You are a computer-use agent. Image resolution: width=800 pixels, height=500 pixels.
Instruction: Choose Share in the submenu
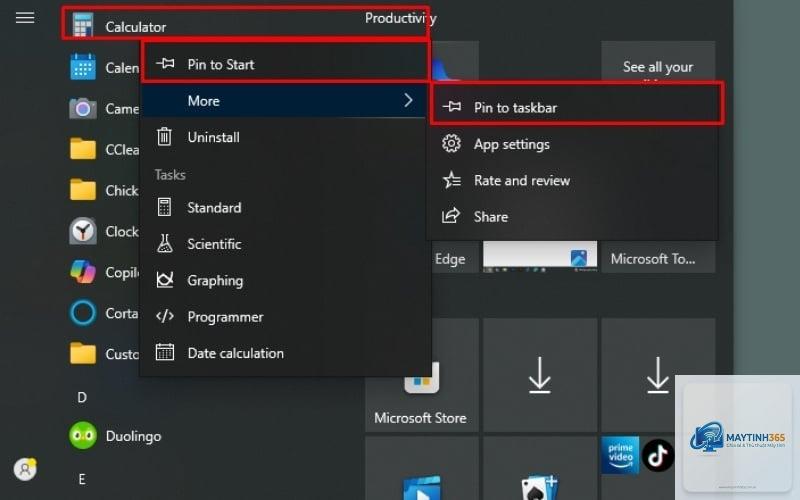coord(573,216)
